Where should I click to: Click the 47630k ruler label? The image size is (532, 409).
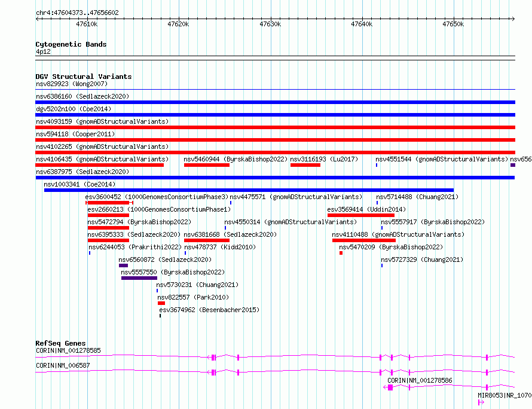270,24
